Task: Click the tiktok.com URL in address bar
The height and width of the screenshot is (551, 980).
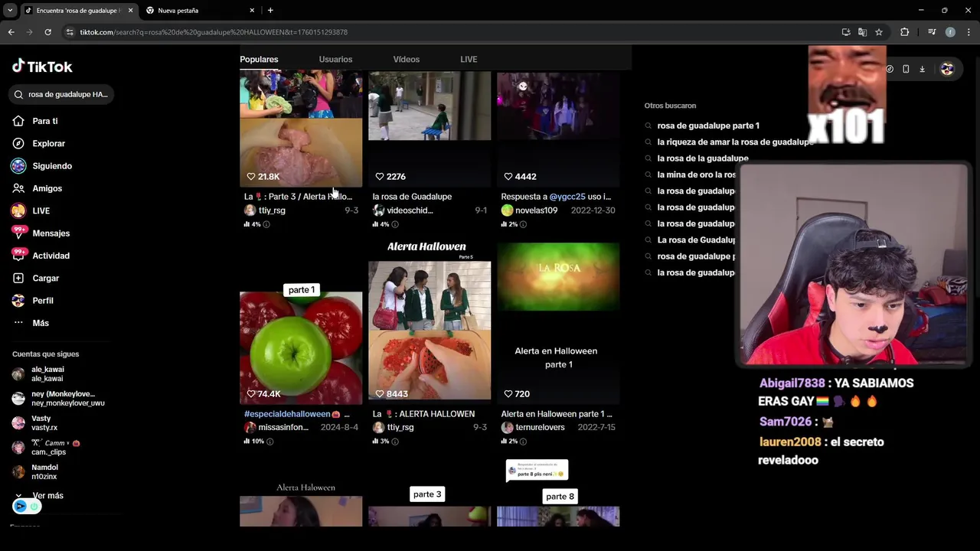Action: click(x=214, y=32)
